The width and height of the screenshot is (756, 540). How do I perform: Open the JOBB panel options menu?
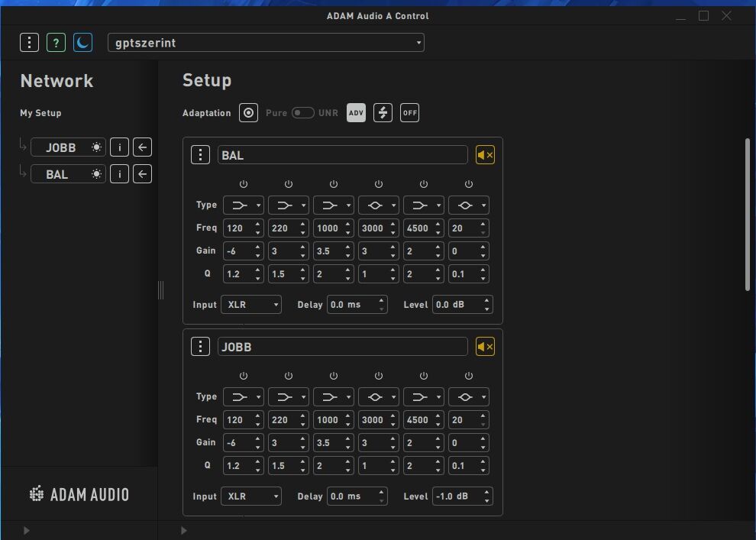tap(200, 346)
